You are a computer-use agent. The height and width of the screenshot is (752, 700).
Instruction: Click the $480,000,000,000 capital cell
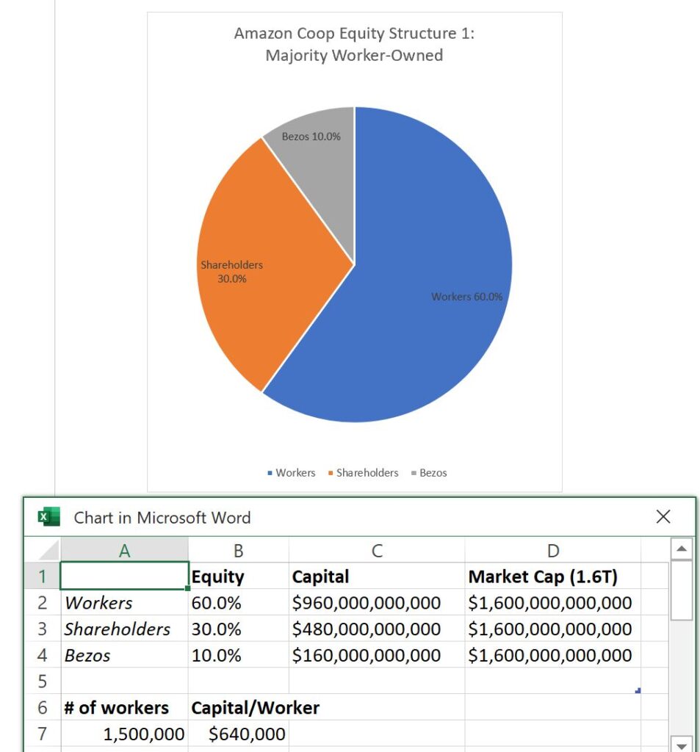[x=377, y=629]
